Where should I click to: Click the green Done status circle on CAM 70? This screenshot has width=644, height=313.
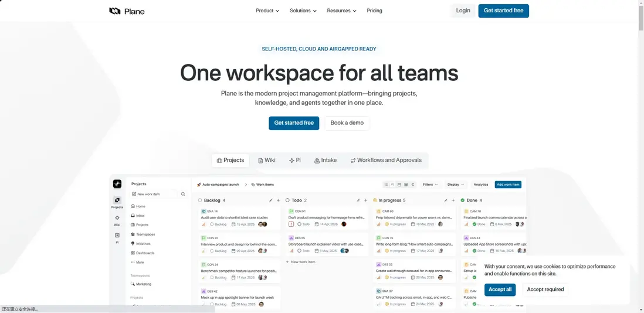point(474,224)
